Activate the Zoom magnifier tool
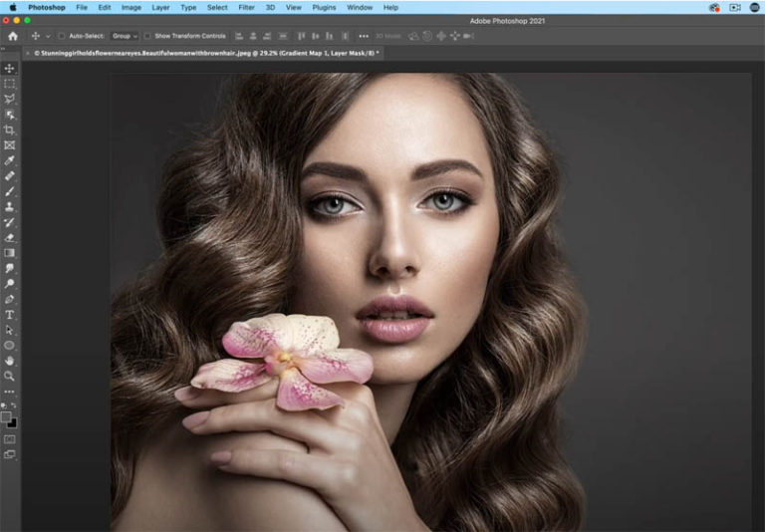The image size is (765, 532). [10, 377]
